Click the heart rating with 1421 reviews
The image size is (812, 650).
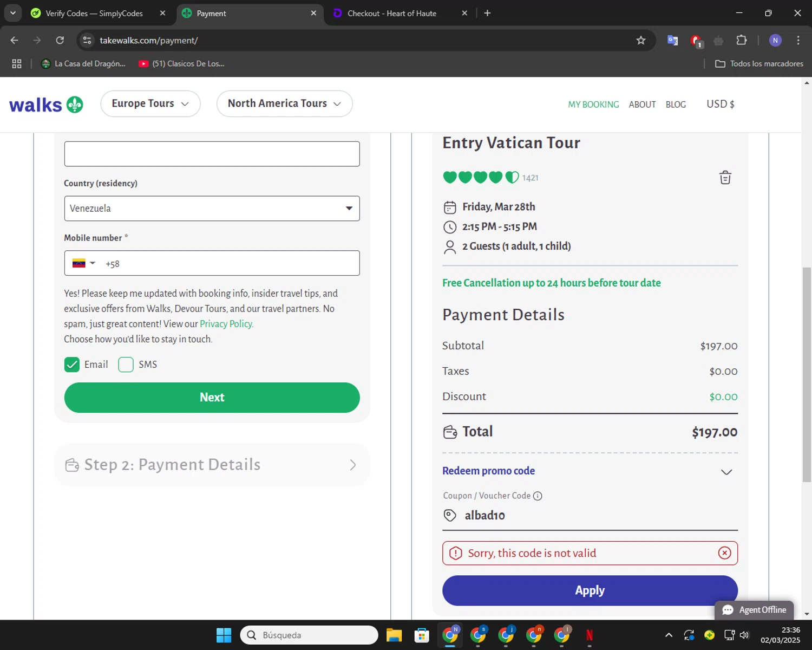click(x=481, y=177)
